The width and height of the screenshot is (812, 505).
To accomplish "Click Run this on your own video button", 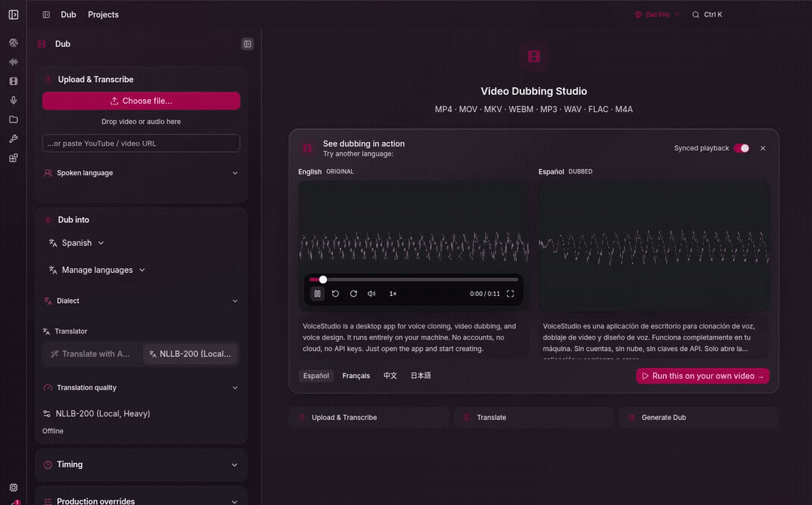I will [x=703, y=376].
